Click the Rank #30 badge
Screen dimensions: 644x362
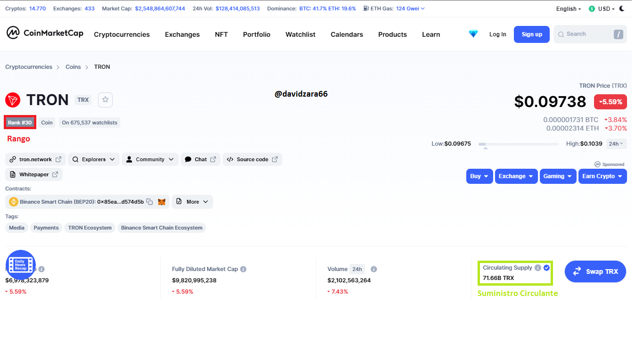20,123
